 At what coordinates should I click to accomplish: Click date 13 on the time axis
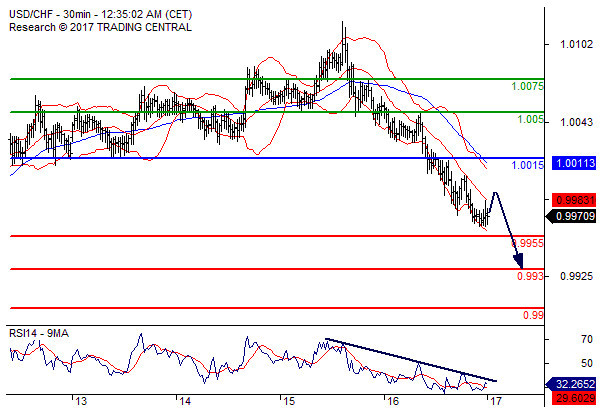(x=81, y=401)
